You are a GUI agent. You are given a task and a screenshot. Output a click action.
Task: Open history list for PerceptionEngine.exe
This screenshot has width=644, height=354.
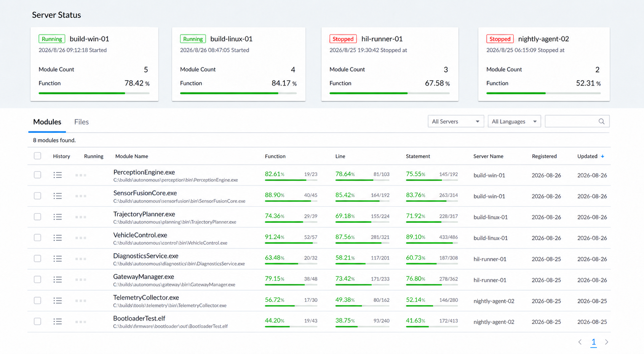point(58,175)
